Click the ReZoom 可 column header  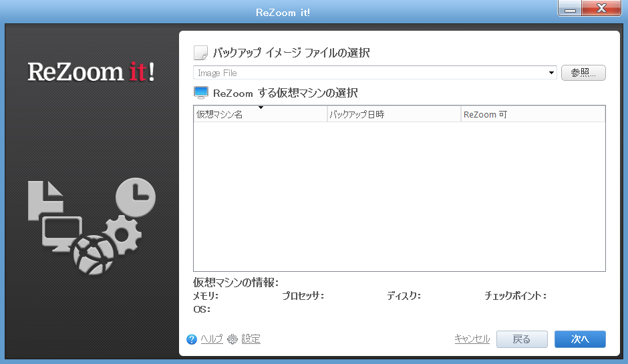tap(533, 114)
